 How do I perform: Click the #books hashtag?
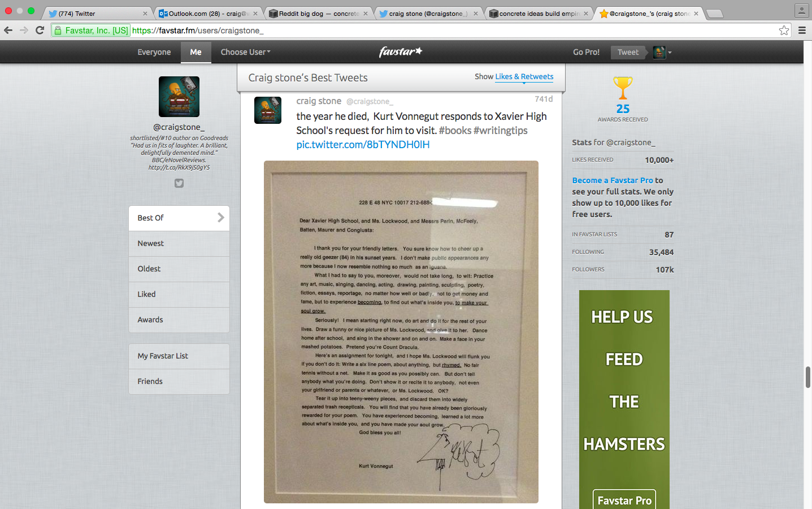point(455,131)
